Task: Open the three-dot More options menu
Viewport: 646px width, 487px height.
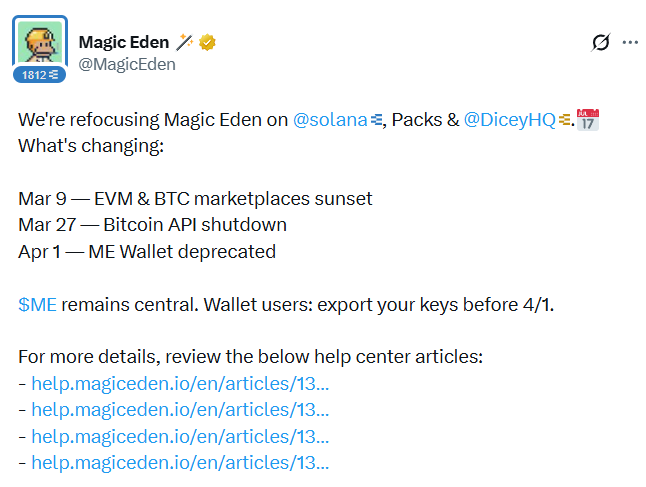Action: pyautogui.click(x=630, y=42)
